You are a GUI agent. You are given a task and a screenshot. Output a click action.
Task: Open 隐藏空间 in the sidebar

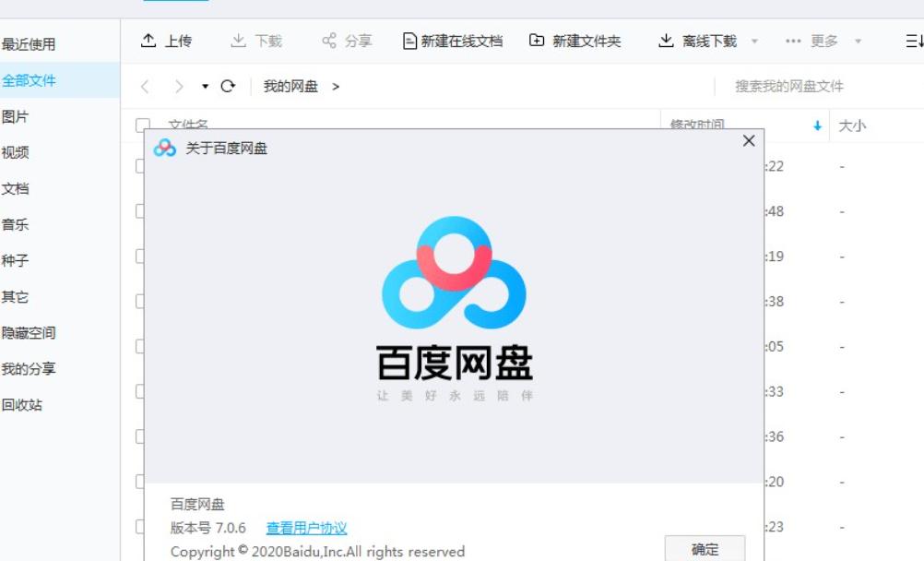(x=29, y=333)
